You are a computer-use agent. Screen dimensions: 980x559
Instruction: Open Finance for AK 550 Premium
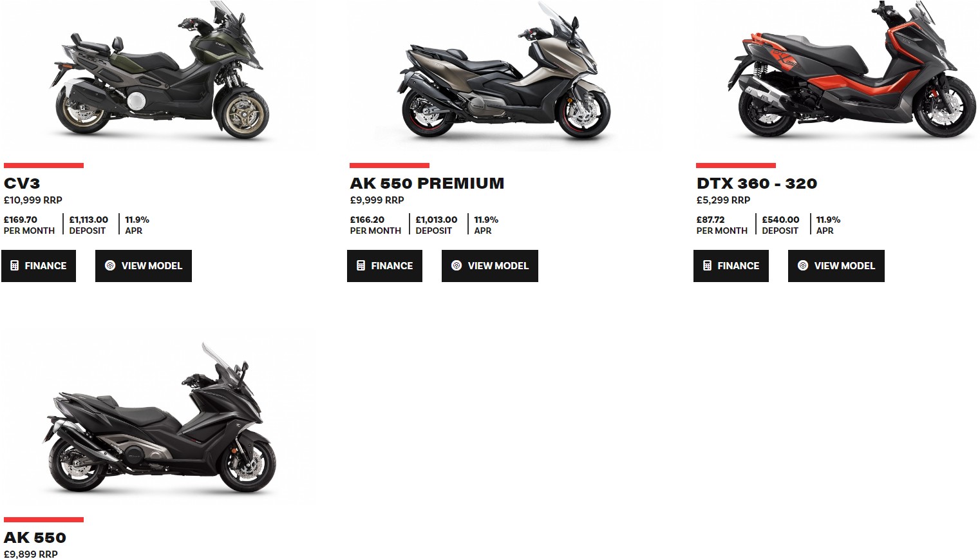pos(384,266)
